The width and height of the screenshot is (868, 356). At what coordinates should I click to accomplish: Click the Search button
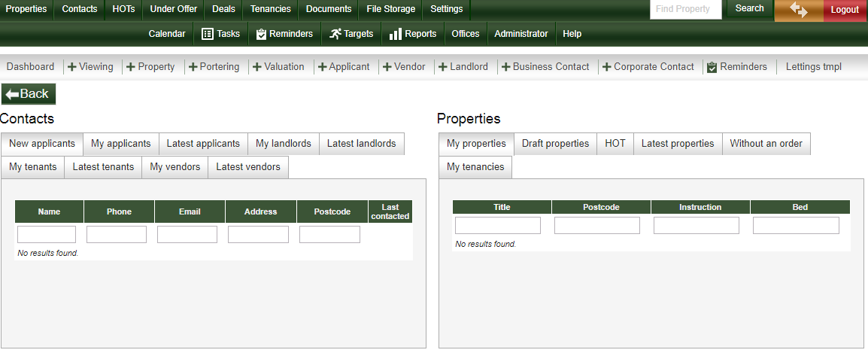coord(750,8)
